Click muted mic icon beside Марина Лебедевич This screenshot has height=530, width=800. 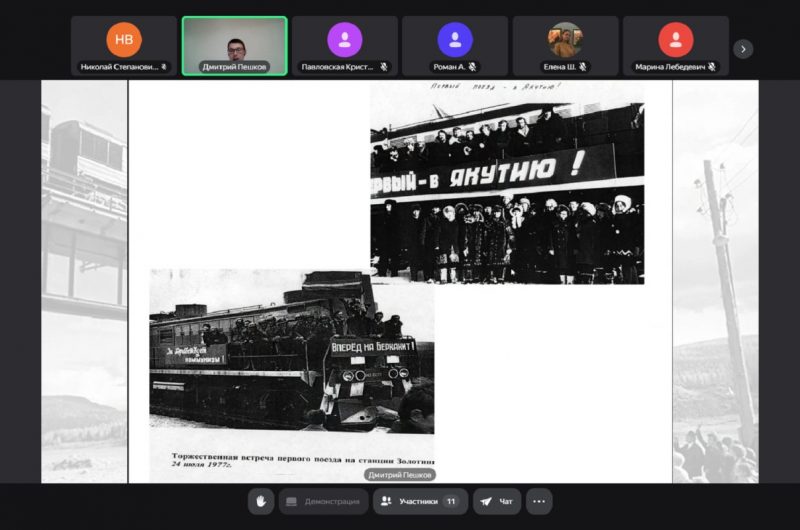click(712, 67)
